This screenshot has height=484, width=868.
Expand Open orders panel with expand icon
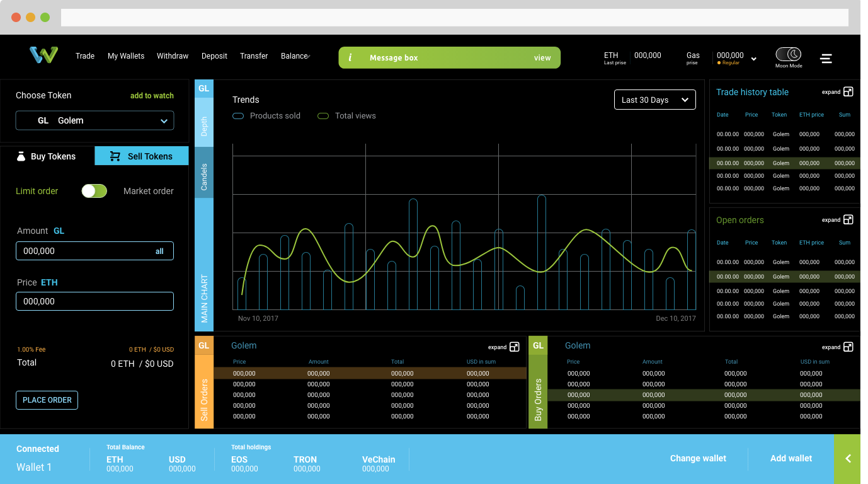[848, 220]
